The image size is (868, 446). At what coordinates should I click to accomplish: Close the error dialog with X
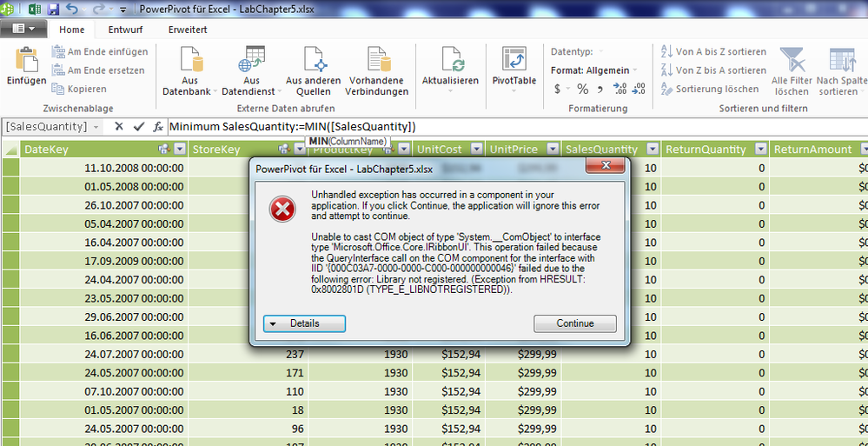point(606,165)
